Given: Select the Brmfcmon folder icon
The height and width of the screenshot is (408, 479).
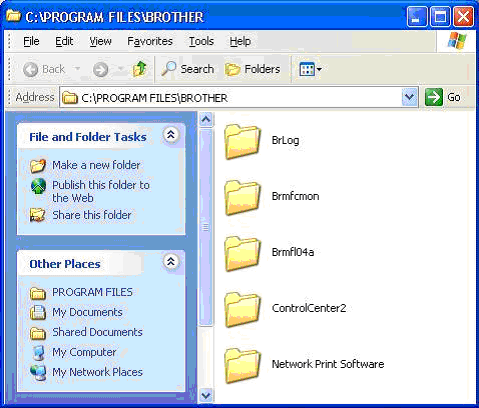Looking at the screenshot, I should coord(243,197).
